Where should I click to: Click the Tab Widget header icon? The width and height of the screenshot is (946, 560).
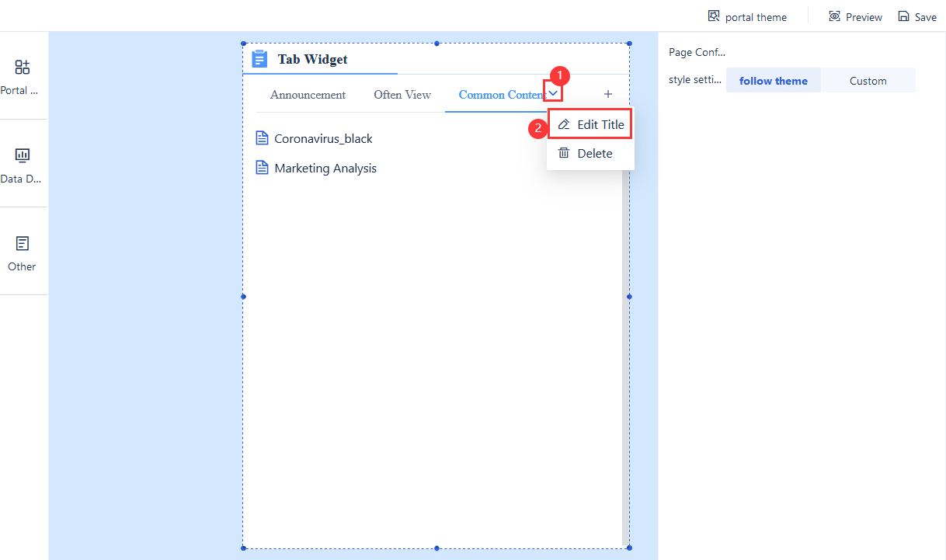(x=259, y=58)
